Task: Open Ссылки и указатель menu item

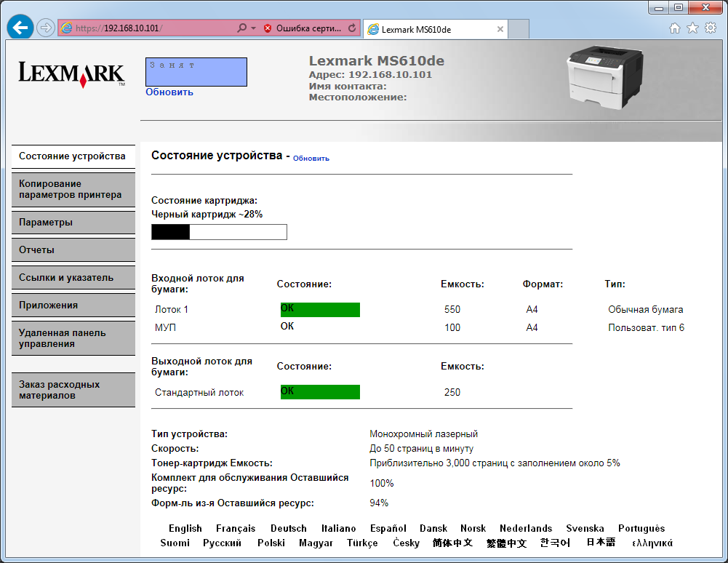Action: tap(73, 278)
